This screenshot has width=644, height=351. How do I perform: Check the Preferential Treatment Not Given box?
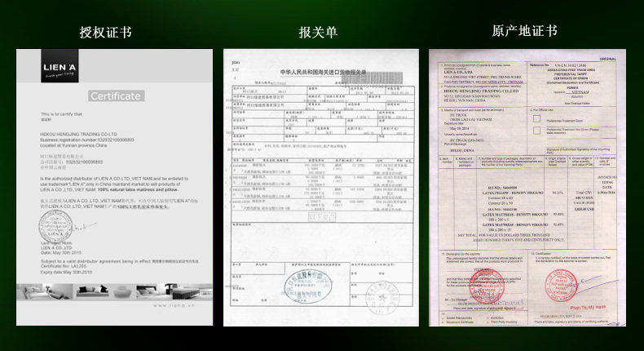[537, 131]
